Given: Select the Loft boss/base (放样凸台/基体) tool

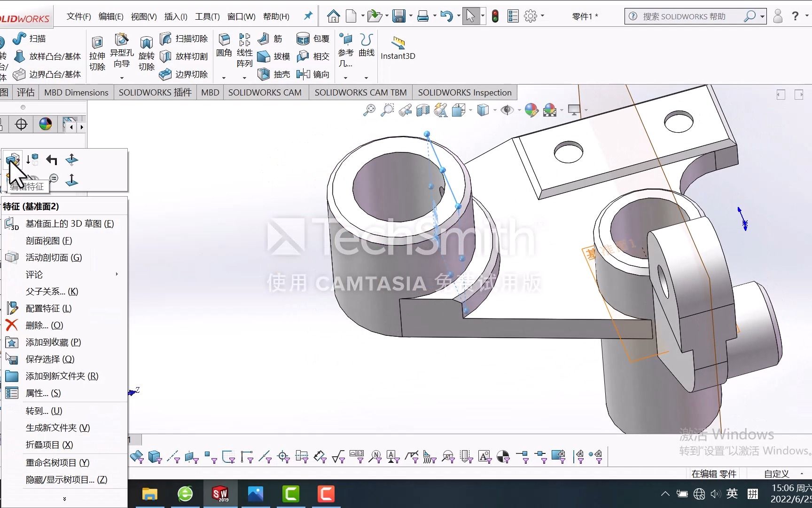Looking at the screenshot, I should click(47, 56).
